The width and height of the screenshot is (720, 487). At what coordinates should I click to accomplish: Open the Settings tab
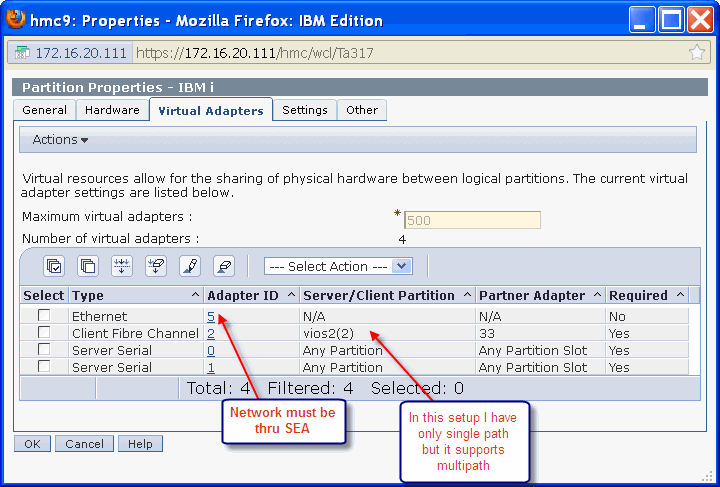pos(304,110)
